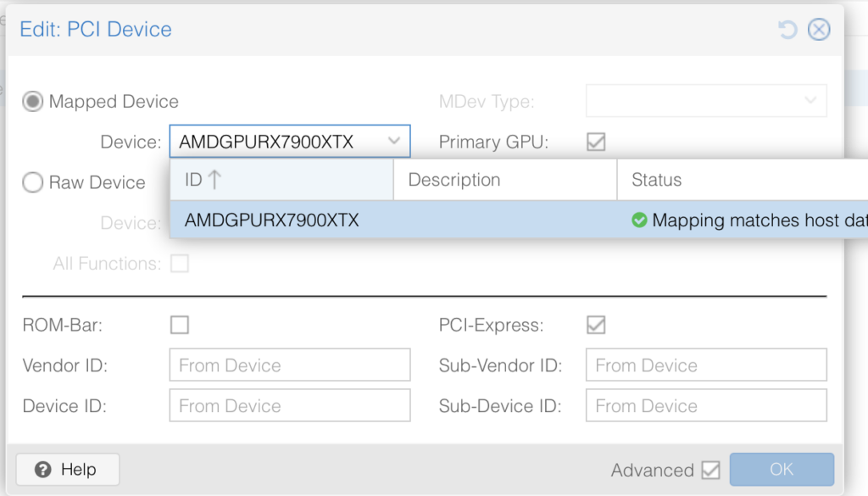This screenshot has height=496, width=868.
Task: Close the Edit PCI Device dialog
Action: coord(818,30)
